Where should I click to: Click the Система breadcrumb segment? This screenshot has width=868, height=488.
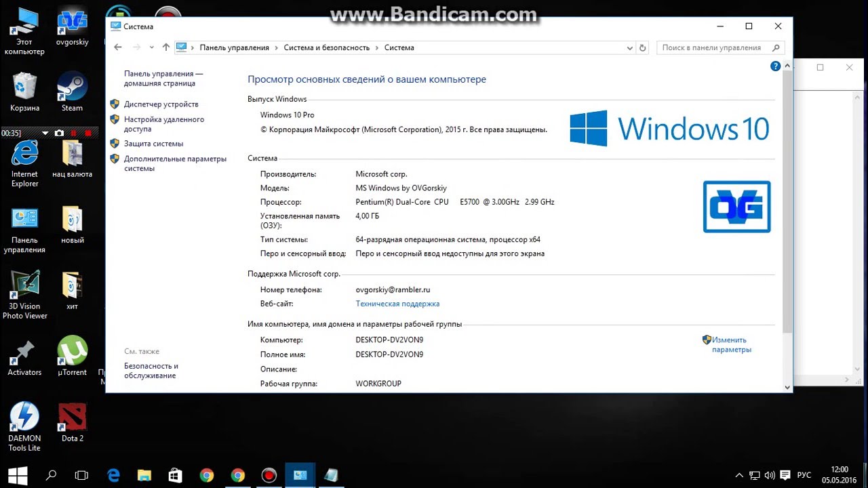pyautogui.click(x=399, y=47)
